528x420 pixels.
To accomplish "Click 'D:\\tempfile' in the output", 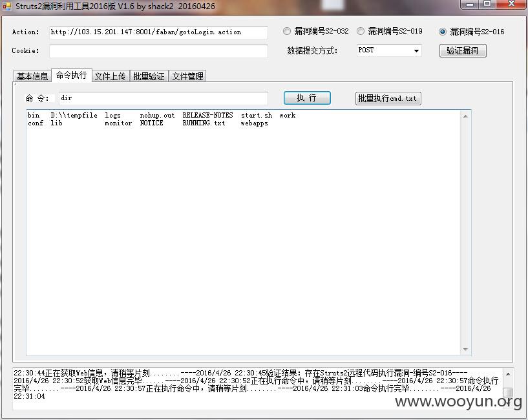I will [x=74, y=115].
